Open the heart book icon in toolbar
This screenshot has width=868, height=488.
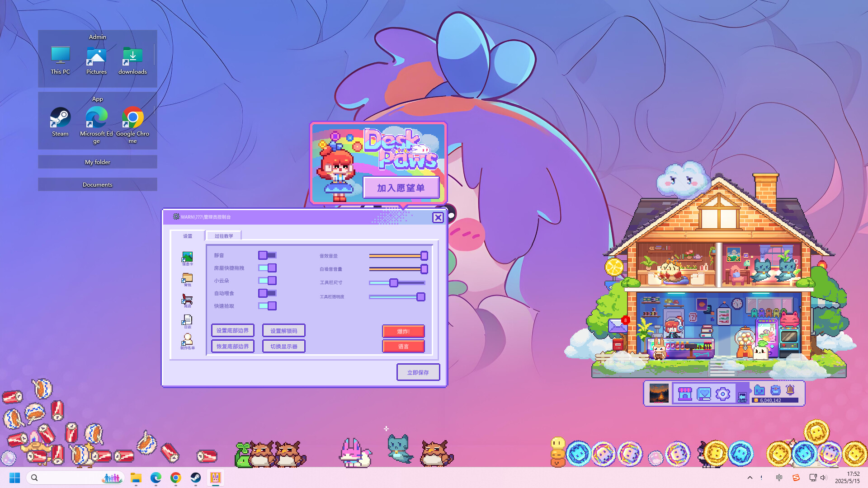point(704,394)
